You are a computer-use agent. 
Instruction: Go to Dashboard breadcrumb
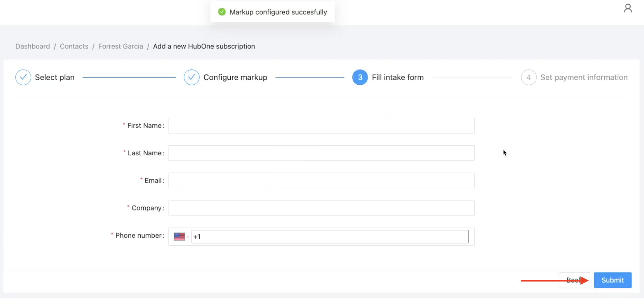coord(33,46)
